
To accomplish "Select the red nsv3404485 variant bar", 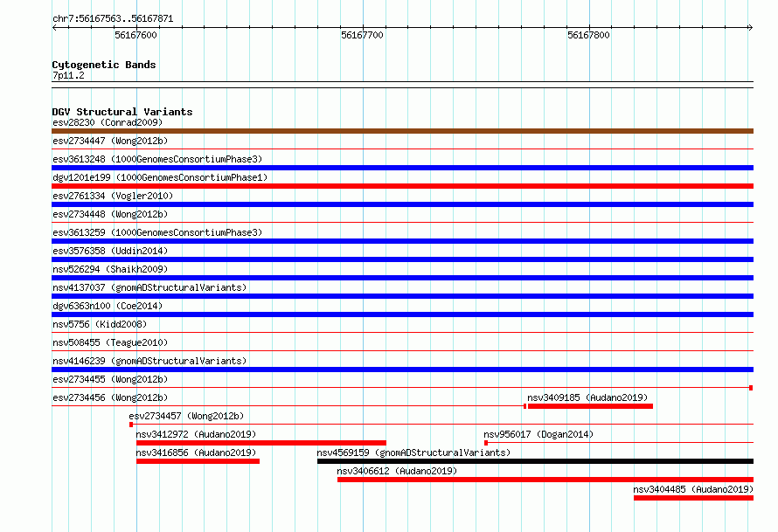I will click(x=694, y=498).
